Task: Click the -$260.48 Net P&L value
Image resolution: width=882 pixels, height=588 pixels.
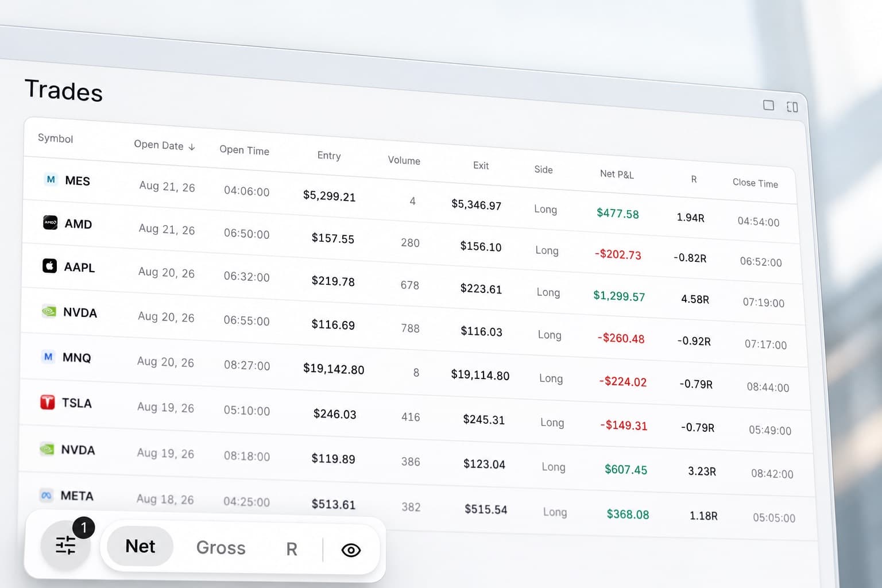Action: pyautogui.click(x=621, y=339)
